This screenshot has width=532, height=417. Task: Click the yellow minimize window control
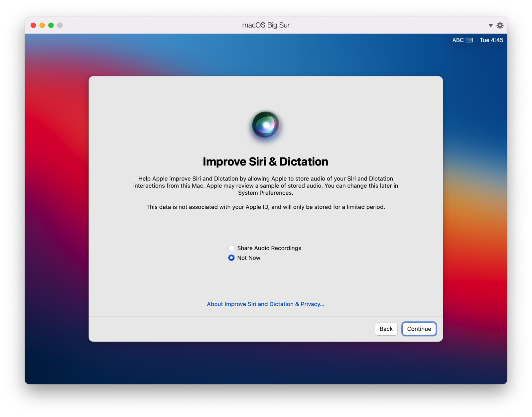coord(42,25)
